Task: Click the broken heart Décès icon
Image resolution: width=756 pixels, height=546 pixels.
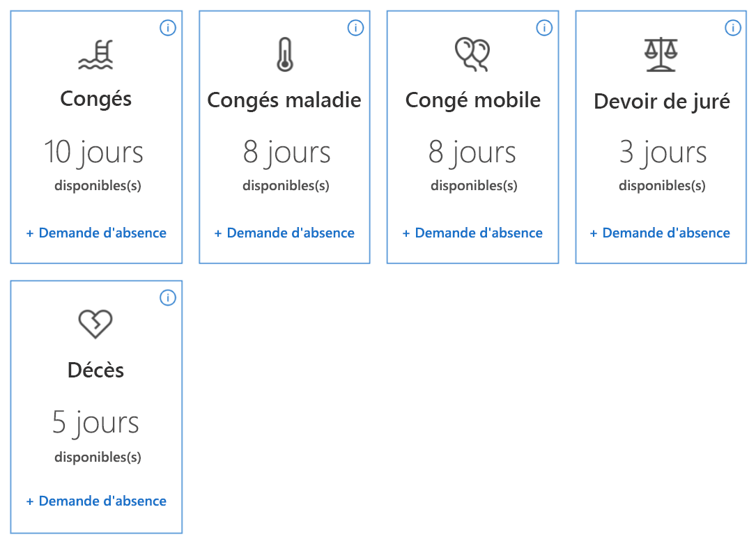Action: click(x=95, y=324)
